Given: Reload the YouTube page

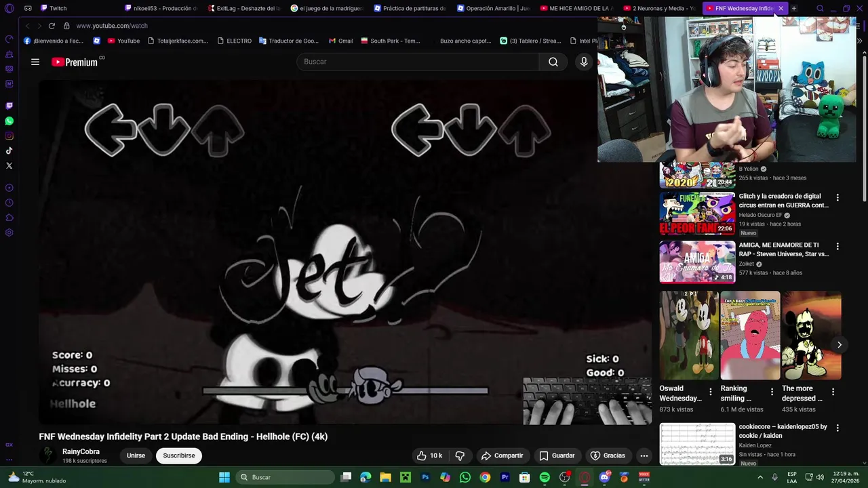Looking at the screenshot, I should coord(52,26).
